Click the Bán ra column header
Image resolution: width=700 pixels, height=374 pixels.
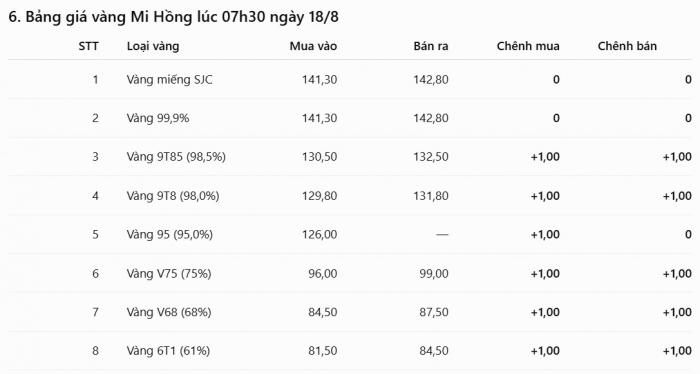[x=431, y=46]
